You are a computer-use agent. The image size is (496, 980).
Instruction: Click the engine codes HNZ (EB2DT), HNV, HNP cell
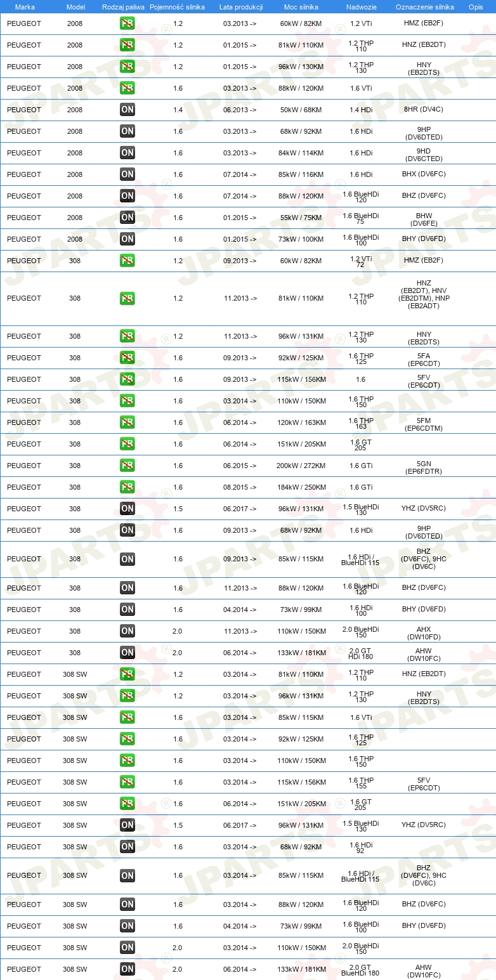pyautogui.click(x=424, y=294)
